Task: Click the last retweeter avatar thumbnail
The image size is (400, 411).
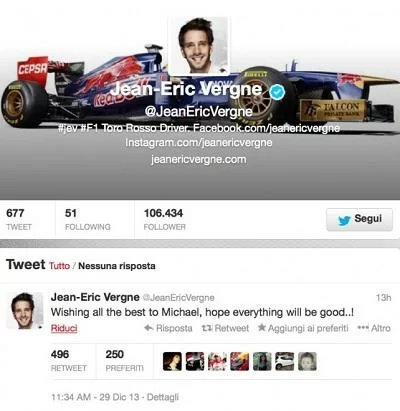Action: pos(307,361)
